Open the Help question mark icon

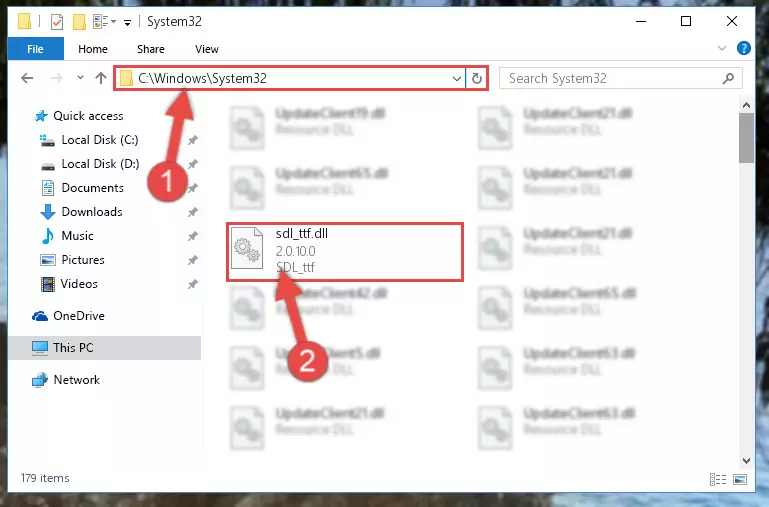743,48
